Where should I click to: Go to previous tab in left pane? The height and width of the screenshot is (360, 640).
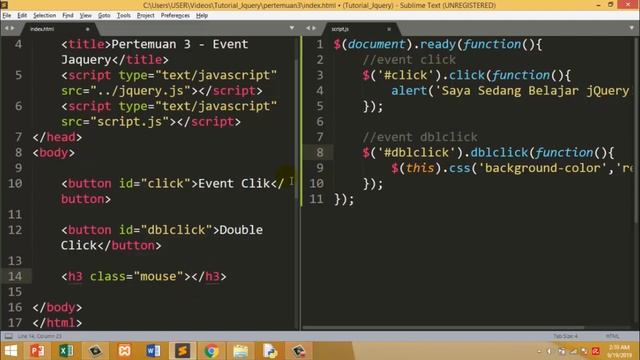[6, 28]
